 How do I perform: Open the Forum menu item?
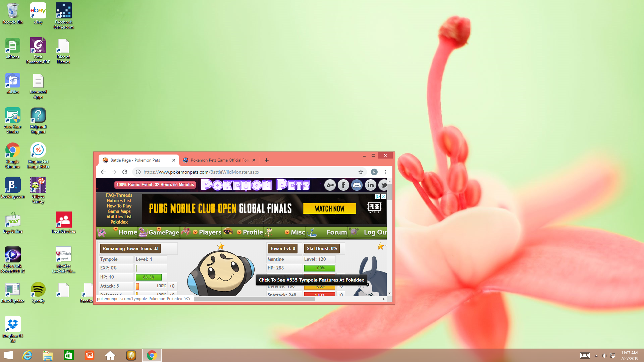click(x=336, y=232)
